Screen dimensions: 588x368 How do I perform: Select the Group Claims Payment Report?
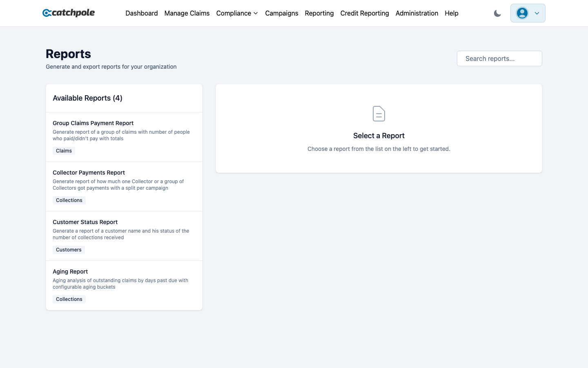[x=124, y=137]
